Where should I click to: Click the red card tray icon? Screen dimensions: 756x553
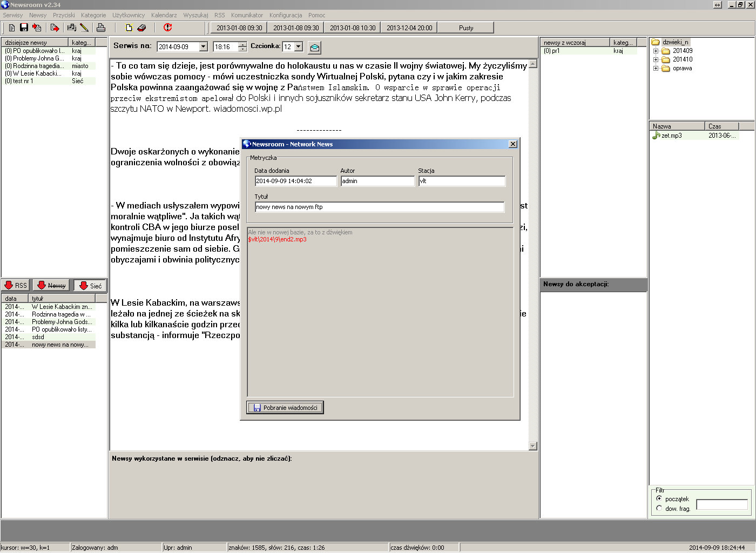pos(141,28)
